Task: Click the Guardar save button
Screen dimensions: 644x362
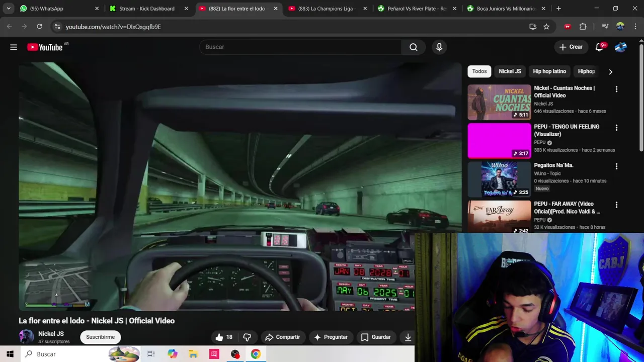Action: coord(376,337)
